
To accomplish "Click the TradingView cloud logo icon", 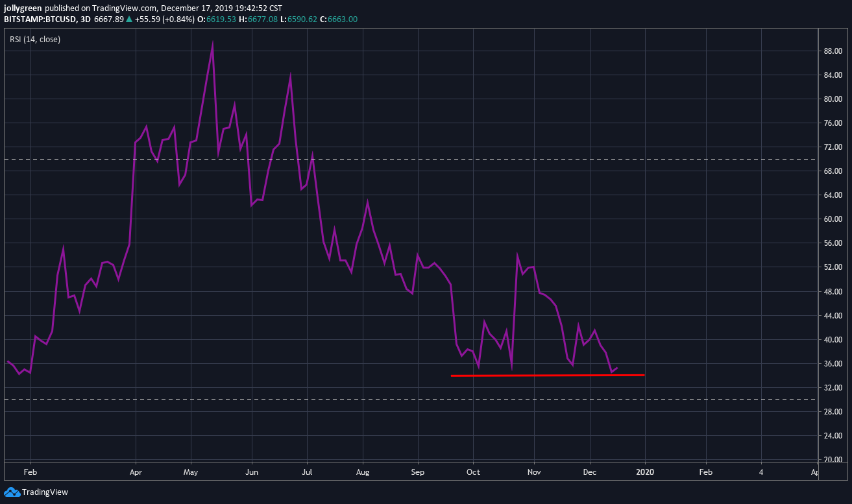I will point(12,492).
